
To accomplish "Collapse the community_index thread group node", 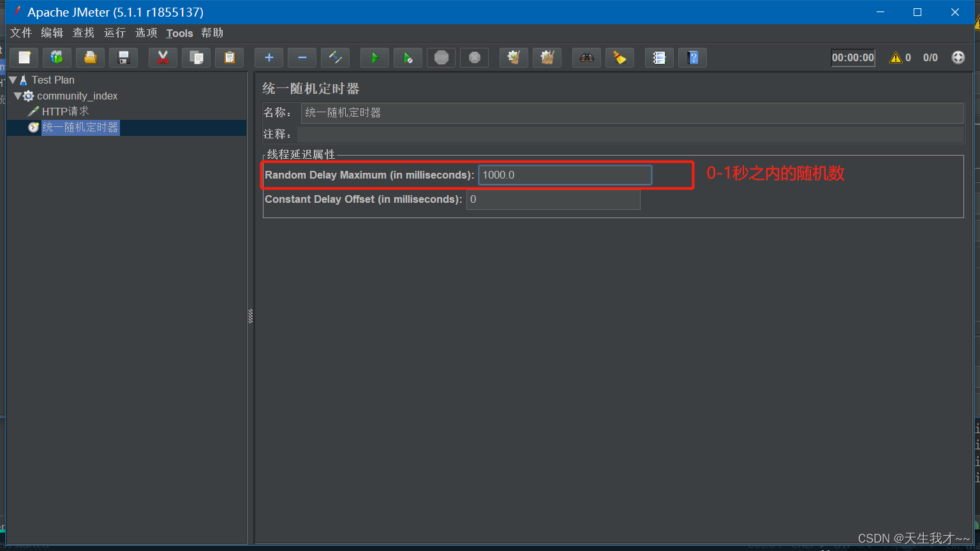I will click(x=18, y=96).
